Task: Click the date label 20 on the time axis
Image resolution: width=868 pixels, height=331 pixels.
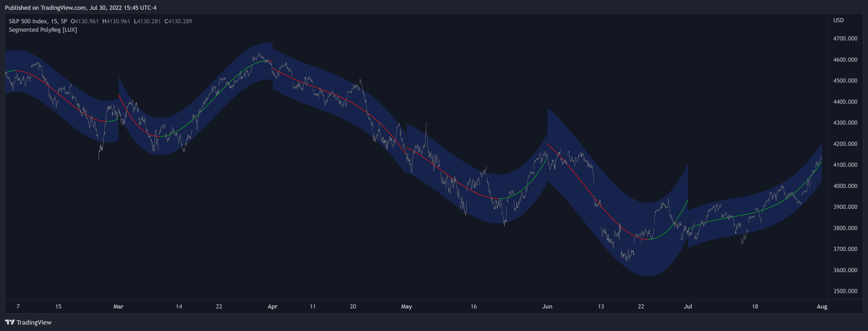Action: click(x=353, y=307)
